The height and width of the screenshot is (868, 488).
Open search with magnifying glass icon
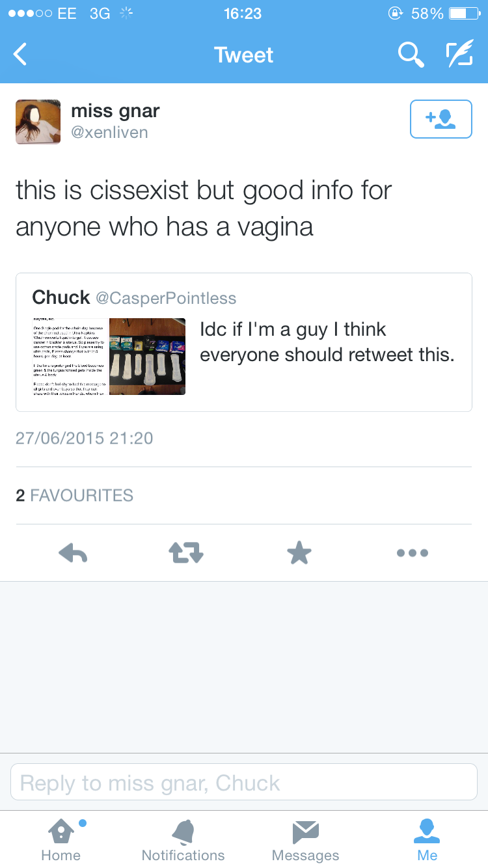click(411, 55)
